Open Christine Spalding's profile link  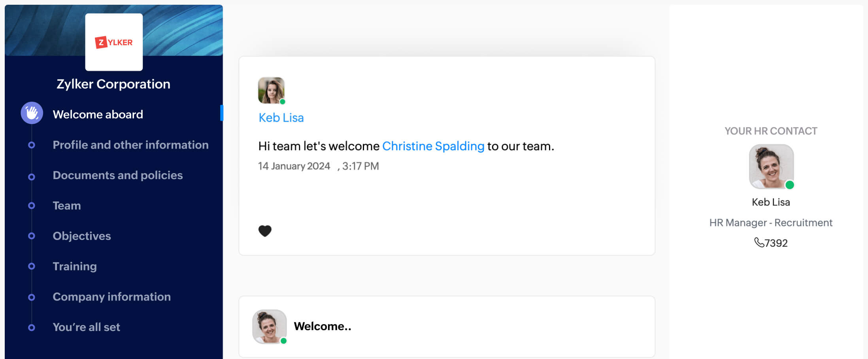433,146
